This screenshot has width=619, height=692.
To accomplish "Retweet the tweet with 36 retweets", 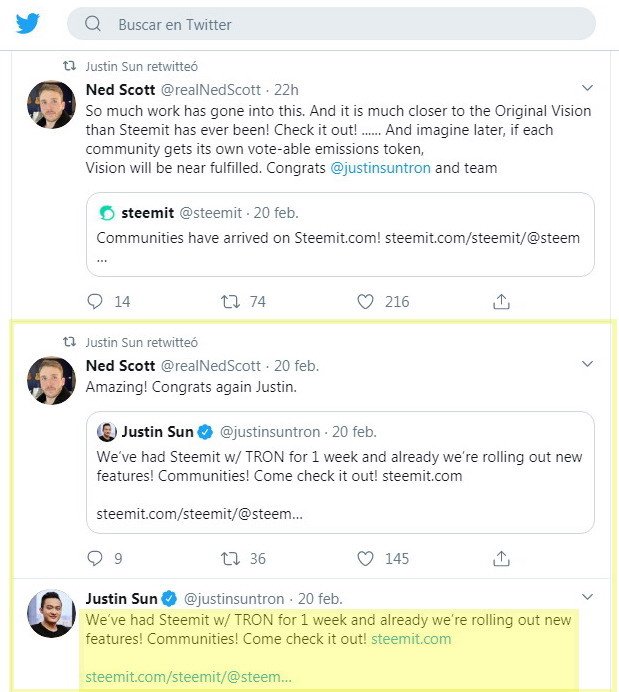I will pos(230,559).
